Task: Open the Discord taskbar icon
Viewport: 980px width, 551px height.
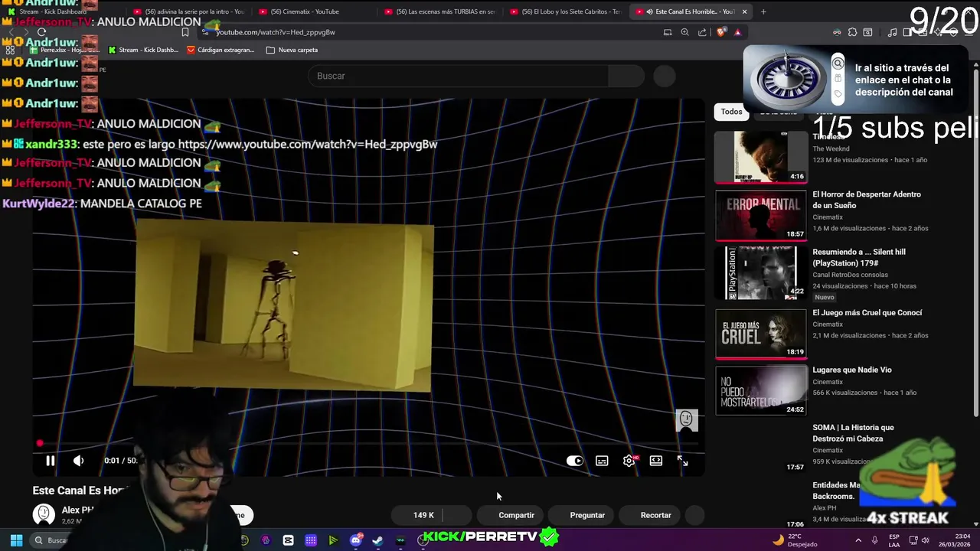Action: point(356,540)
